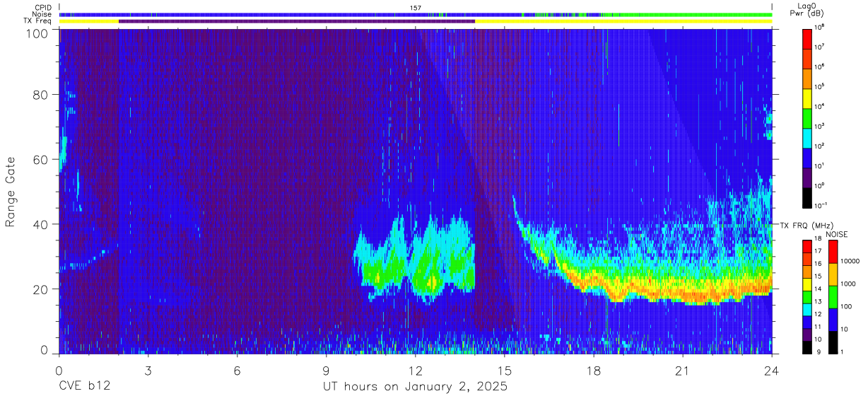The image size is (868, 401).
Task: Click the Noise row label
Action: (43, 14)
